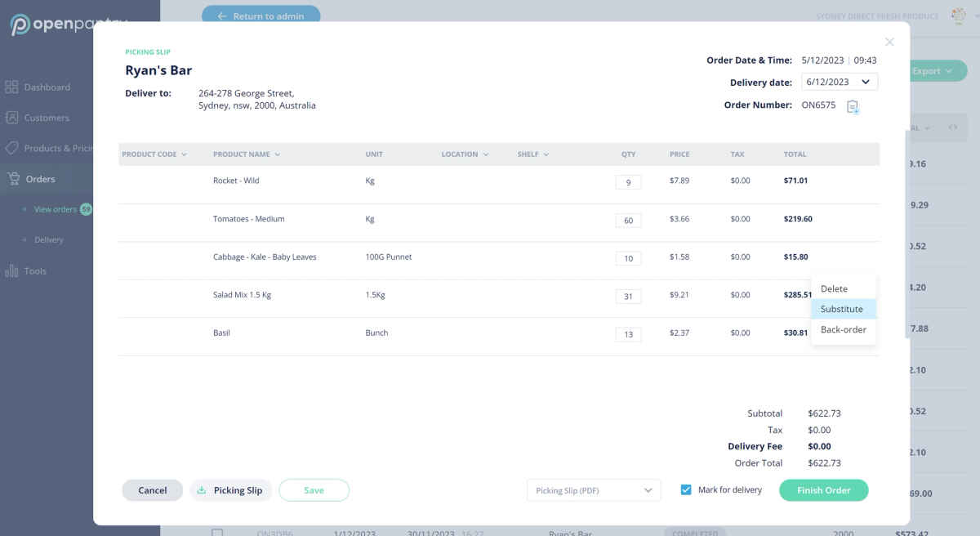The image size is (980, 536).
Task: Click the $7.89 price for Rocket
Action: click(x=679, y=181)
